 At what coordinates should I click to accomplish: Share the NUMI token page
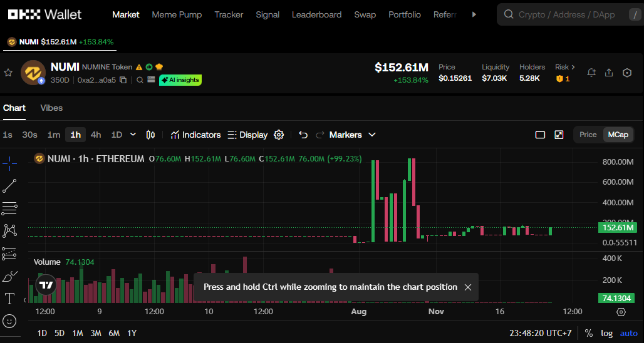(609, 73)
